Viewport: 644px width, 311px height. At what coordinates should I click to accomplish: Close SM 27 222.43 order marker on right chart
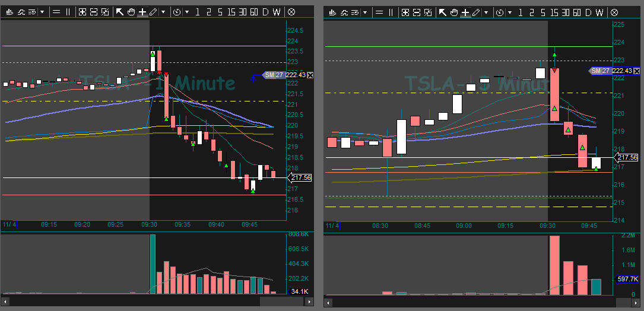tap(637, 71)
